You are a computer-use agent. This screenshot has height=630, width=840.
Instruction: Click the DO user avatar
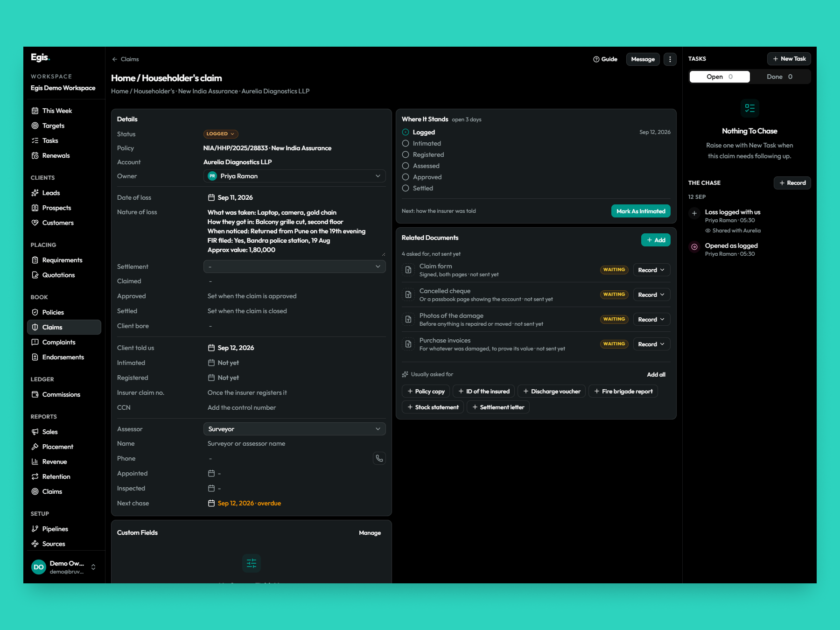39,567
